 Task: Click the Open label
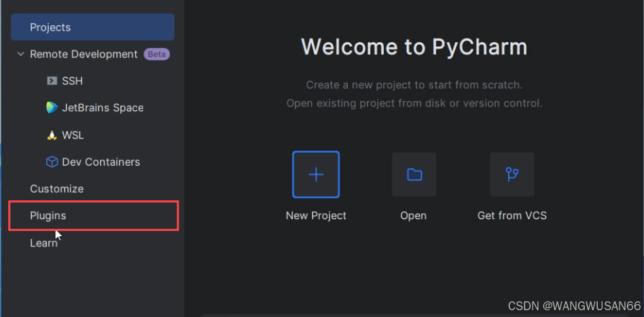(x=414, y=216)
